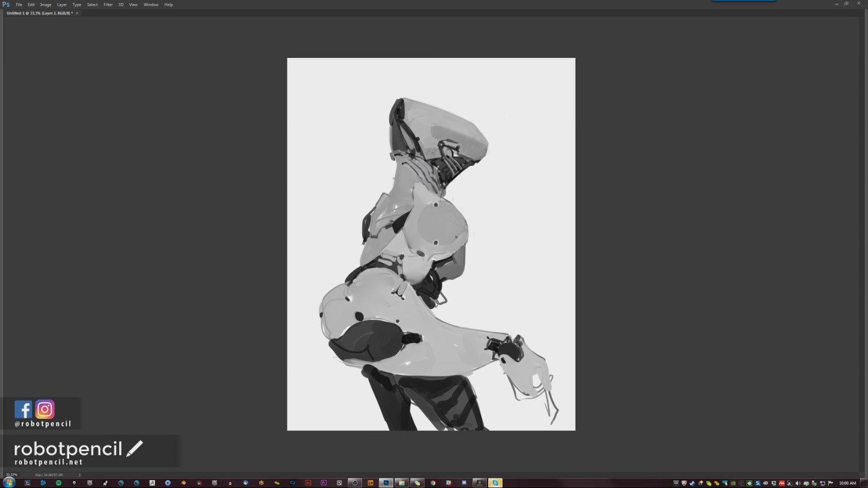
Task: Expand the status bar info arrow
Action: (x=80, y=475)
